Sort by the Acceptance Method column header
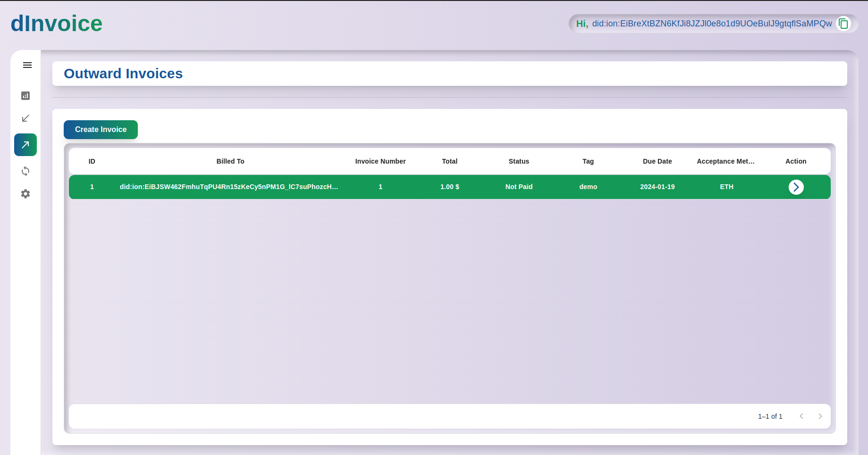This screenshot has height=455, width=868. [x=726, y=161]
